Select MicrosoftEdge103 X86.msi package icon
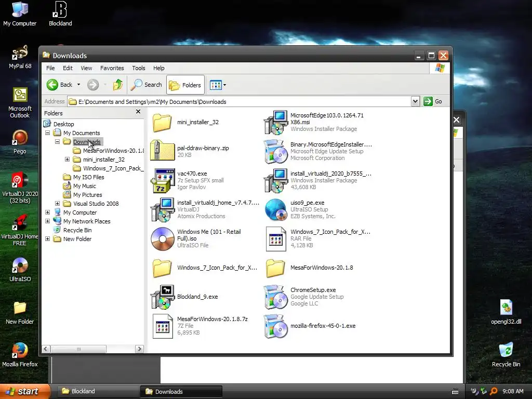532x399 pixels. point(276,123)
